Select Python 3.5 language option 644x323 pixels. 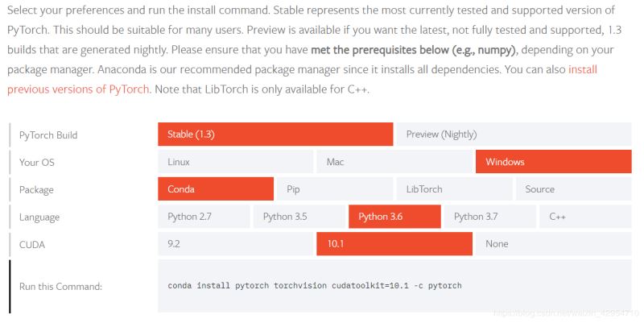299,217
